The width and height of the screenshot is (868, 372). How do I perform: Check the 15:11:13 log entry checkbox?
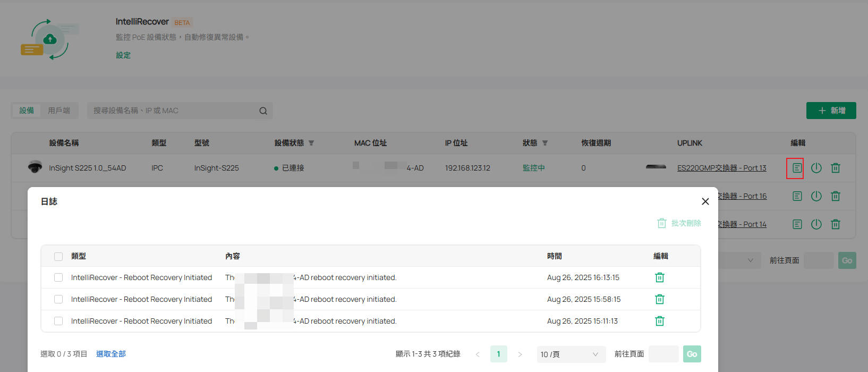click(58, 321)
